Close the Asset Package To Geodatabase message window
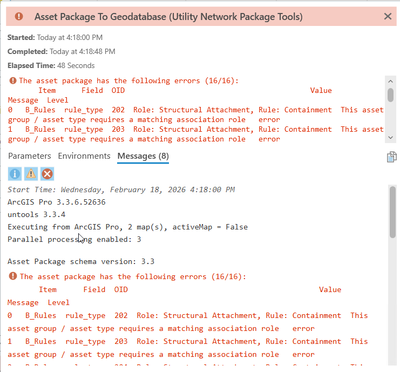 pyautogui.click(x=388, y=16)
